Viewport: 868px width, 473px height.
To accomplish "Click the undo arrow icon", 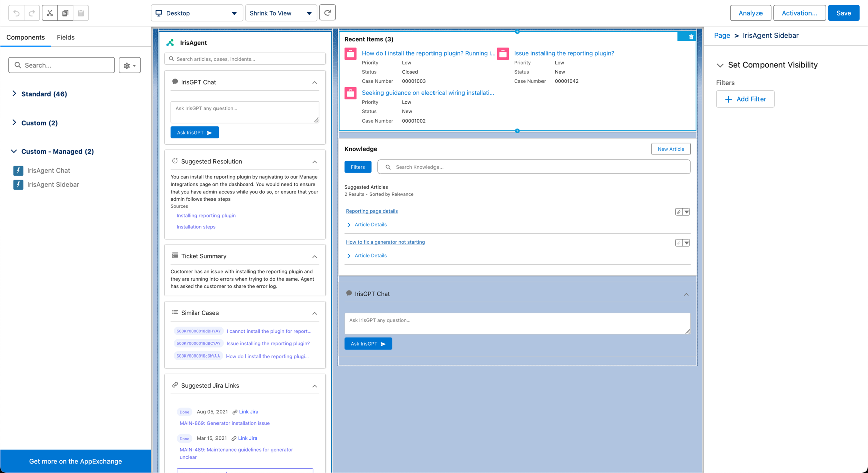I will pyautogui.click(x=16, y=13).
